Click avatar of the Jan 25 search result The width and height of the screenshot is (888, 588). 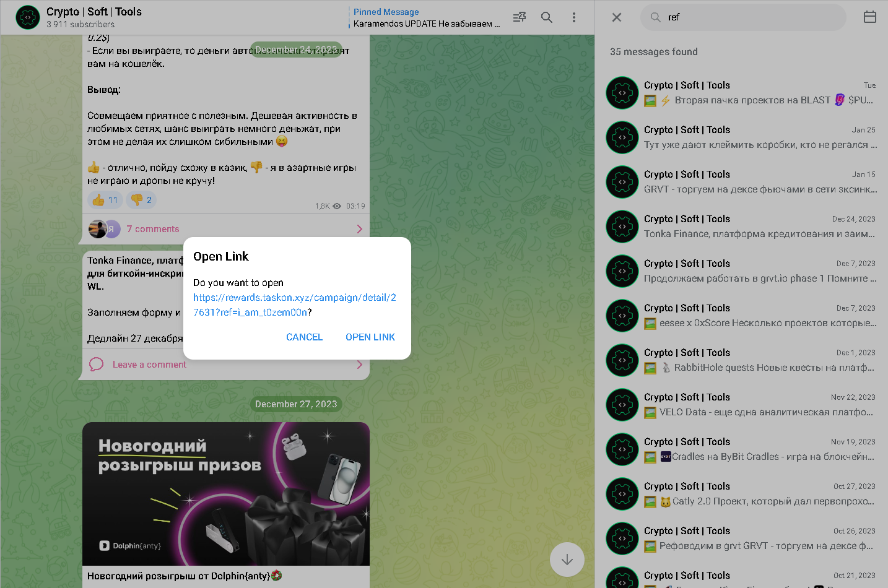pyautogui.click(x=622, y=137)
